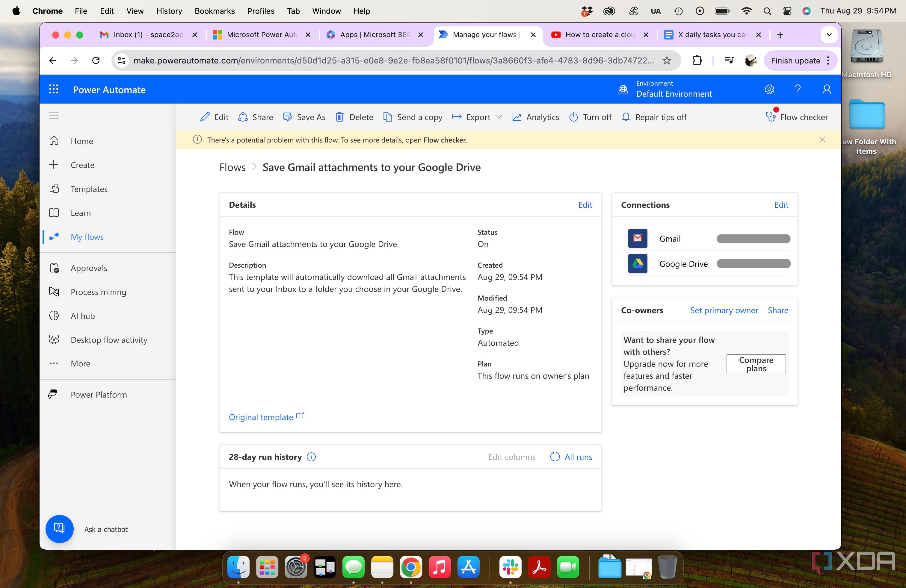Bookmark this page with star icon
The height and width of the screenshot is (588, 906).
pos(667,60)
